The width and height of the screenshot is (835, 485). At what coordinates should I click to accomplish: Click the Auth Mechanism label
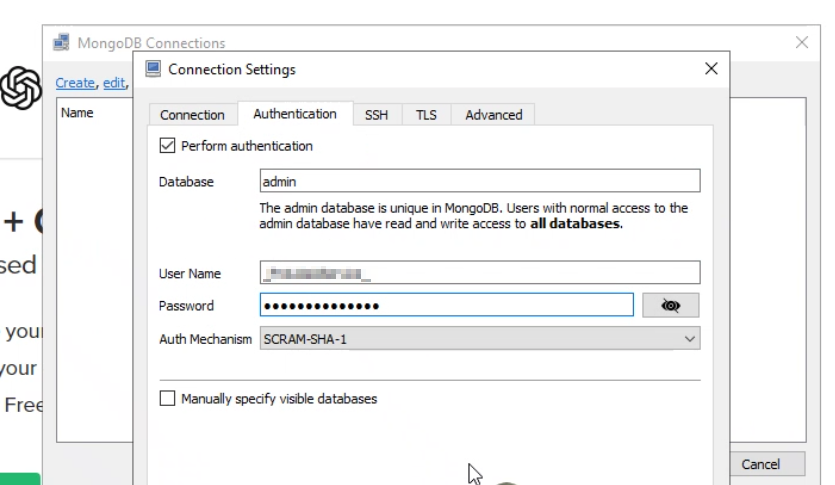tap(205, 339)
